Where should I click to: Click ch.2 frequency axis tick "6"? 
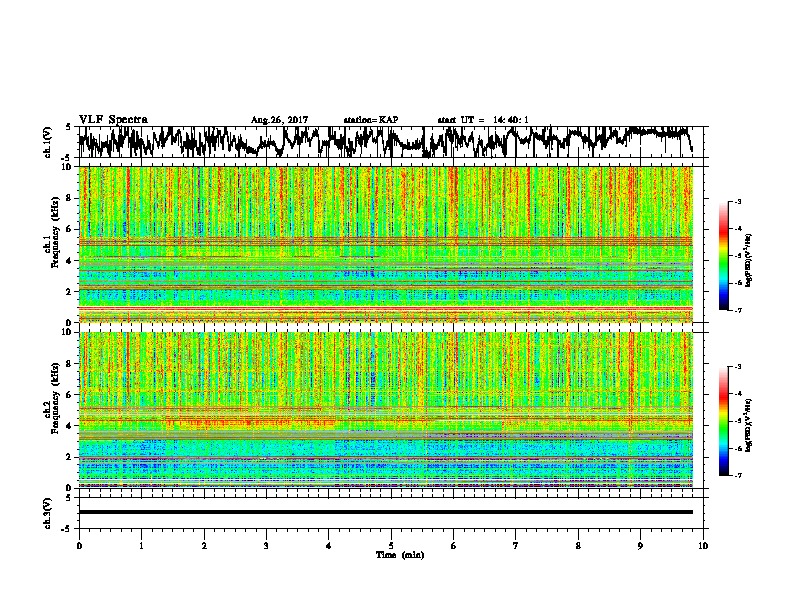pos(70,395)
